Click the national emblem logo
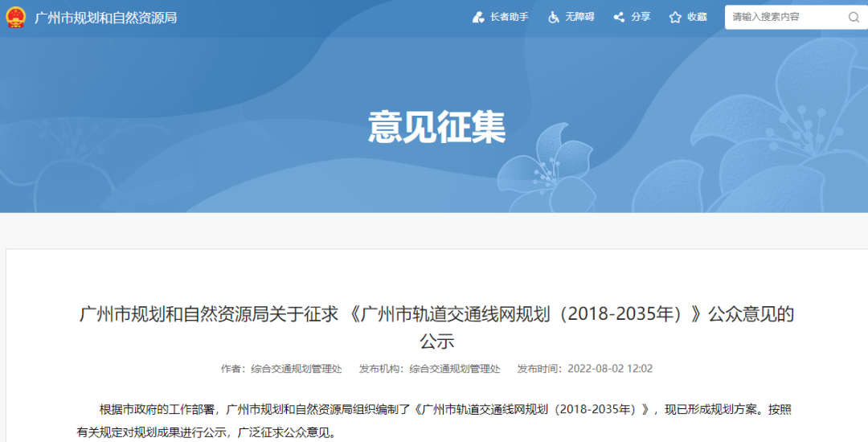 [15, 17]
